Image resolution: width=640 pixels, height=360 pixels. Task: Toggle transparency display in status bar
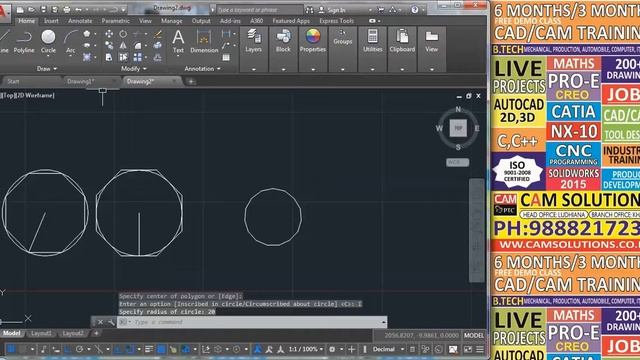click(161, 349)
